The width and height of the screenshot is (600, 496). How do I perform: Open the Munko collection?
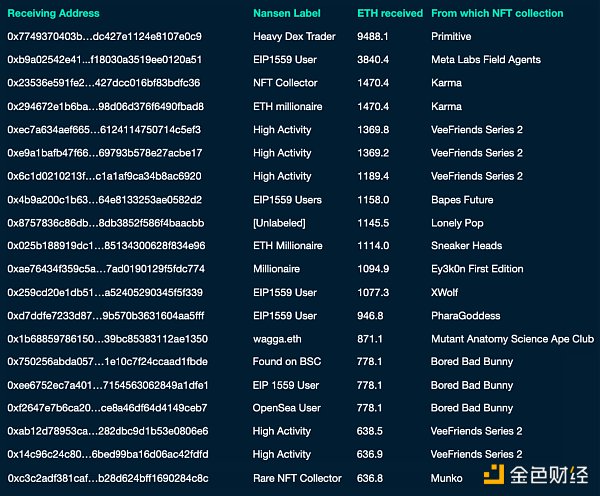pos(447,478)
